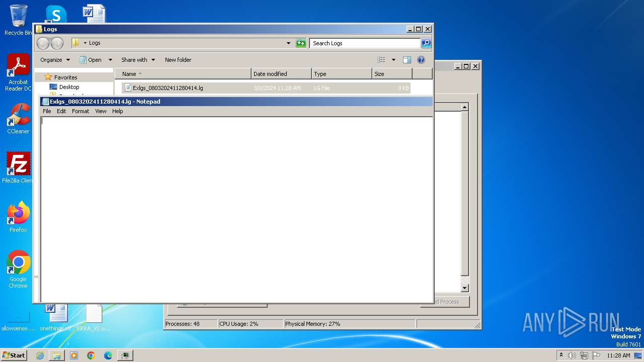Launch Acrobat Reader DC from desktop

pyautogui.click(x=18, y=73)
